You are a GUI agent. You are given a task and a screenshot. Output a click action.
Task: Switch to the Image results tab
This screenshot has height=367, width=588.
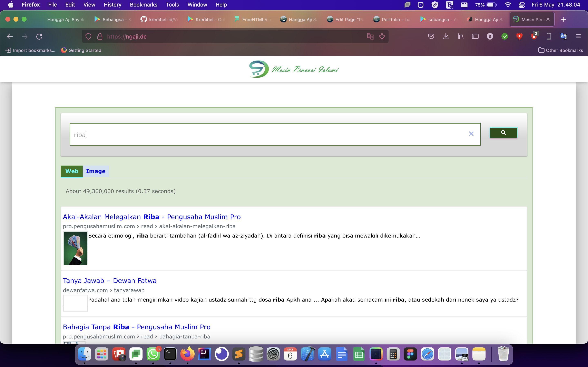point(96,171)
